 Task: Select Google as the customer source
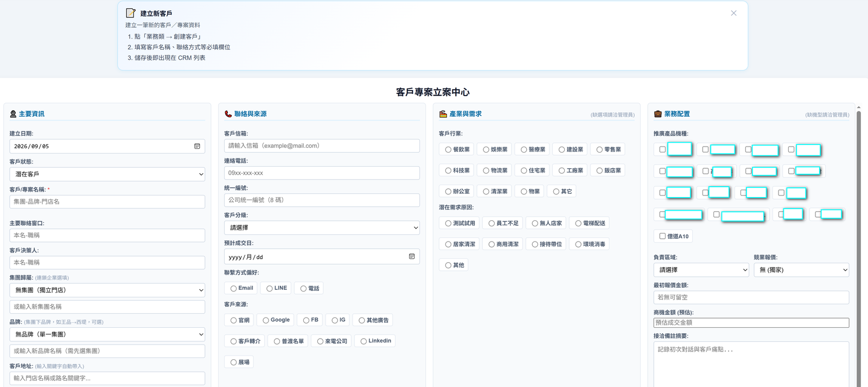[x=266, y=320]
